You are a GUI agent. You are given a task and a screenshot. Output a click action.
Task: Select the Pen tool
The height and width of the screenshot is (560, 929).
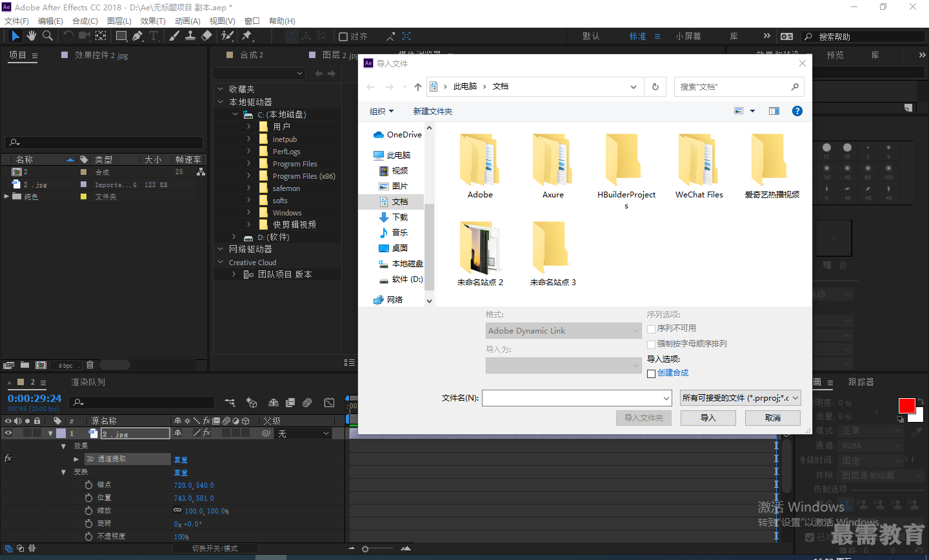pyautogui.click(x=137, y=36)
